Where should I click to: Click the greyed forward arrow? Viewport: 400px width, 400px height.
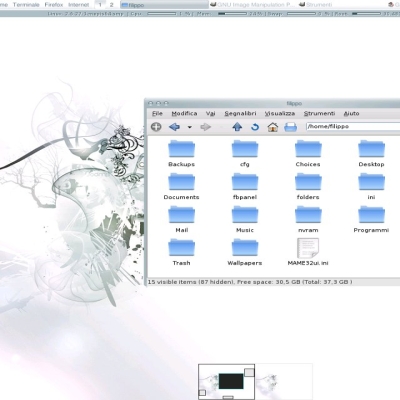(205, 127)
